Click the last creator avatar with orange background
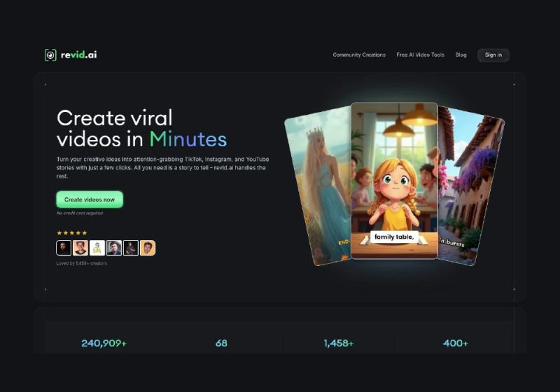The height and width of the screenshot is (392, 560). point(148,248)
